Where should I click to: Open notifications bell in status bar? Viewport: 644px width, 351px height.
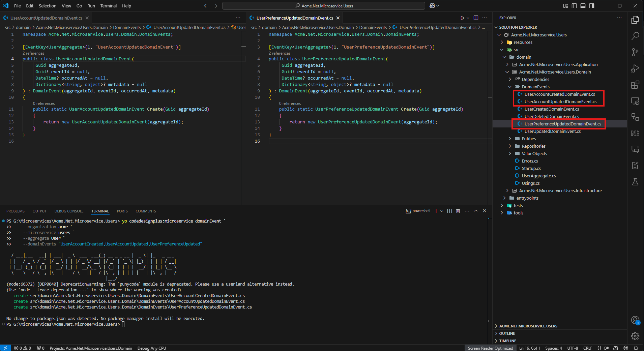click(636, 348)
